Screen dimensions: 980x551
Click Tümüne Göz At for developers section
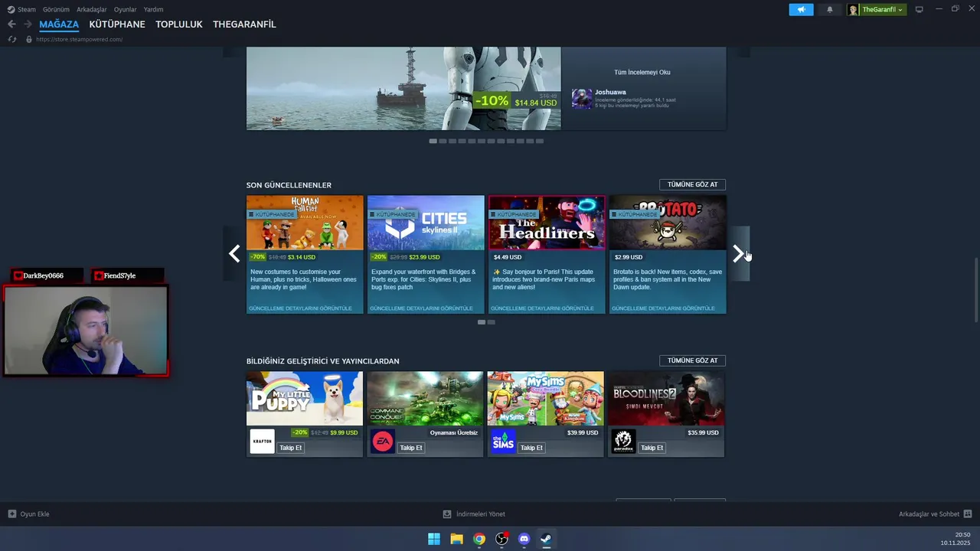(692, 360)
